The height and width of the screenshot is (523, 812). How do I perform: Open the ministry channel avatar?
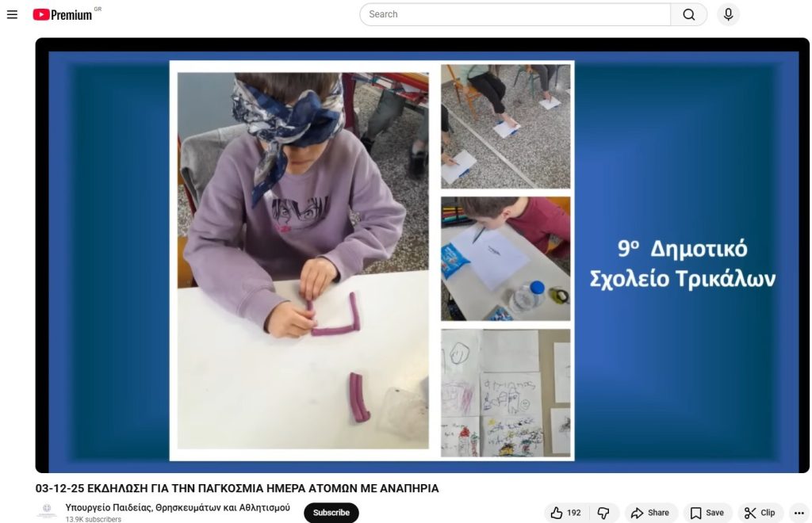click(x=47, y=512)
